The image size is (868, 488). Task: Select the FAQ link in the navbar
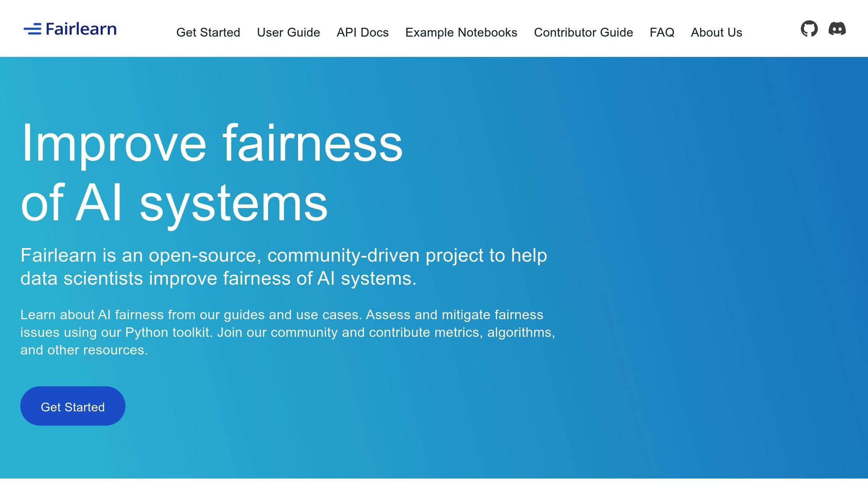(662, 32)
